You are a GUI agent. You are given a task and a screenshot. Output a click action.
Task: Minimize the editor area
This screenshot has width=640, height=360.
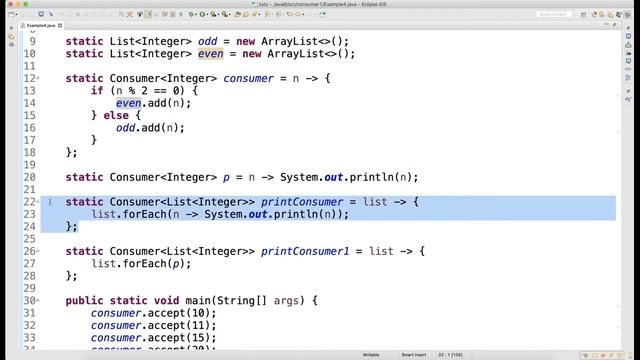coord(606,24)
